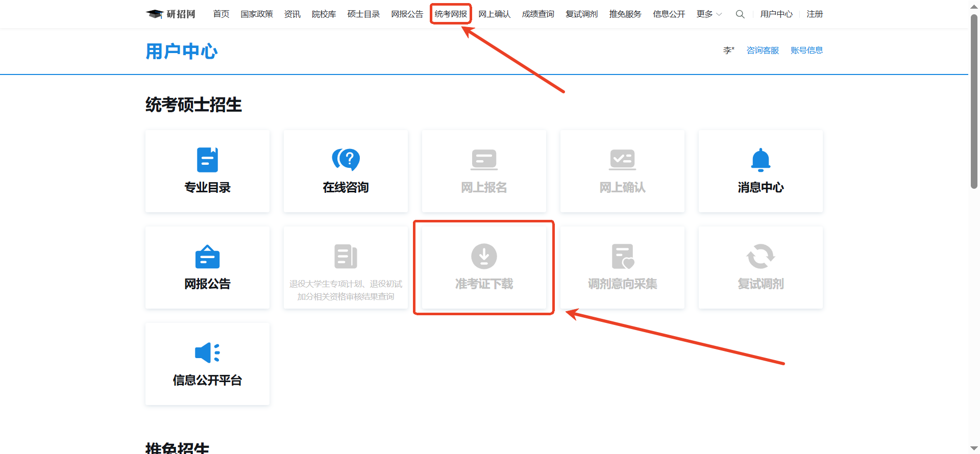
Task: Open 院校库 navigation item
Action: 324,14
